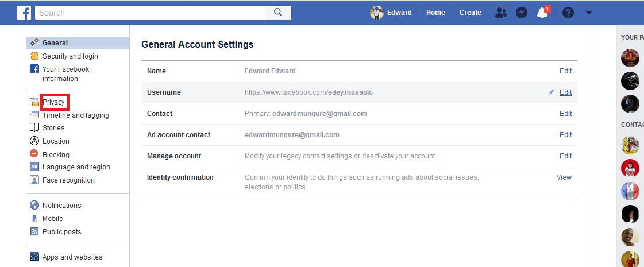
Task: Open Timeline and tagging settings
Action: (76, 115)
